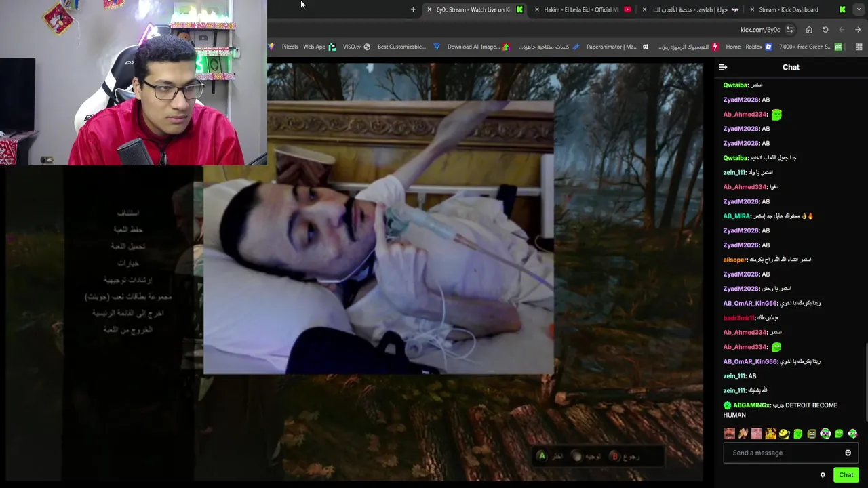Open the bookmarks apps grid icon
Image resolution: width=868 pixels, height=488 pixels.
click(x=859, y=47)
